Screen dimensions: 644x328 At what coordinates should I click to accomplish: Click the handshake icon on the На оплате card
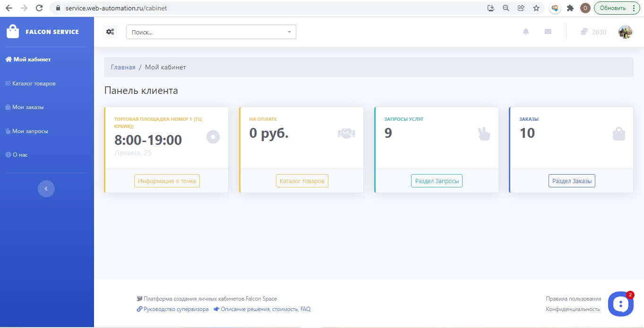pos(346,134)
